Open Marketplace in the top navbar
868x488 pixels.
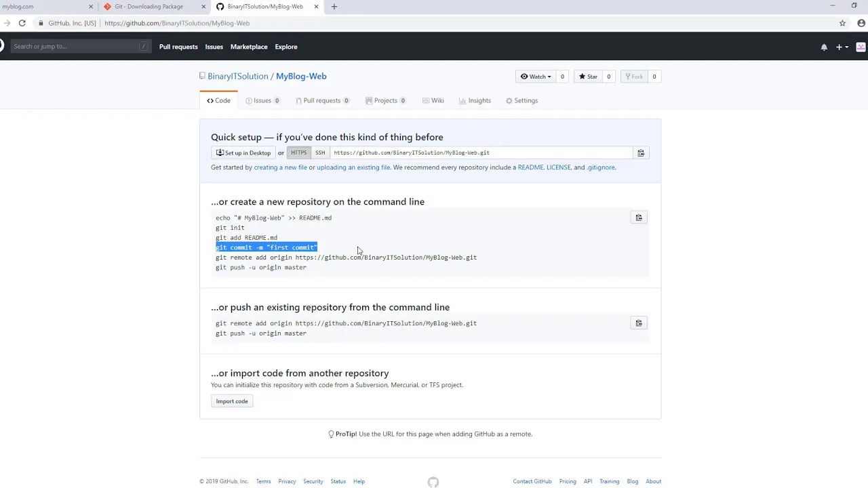pos(249,47)
